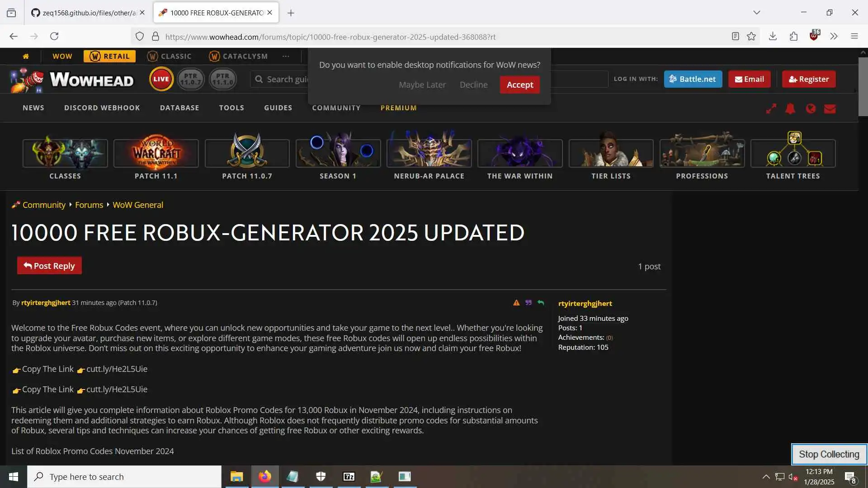Expand the Firefox toolbar overflow chevron
The image size is (868, 488).
pyautogui.click(x=834, y=37)
